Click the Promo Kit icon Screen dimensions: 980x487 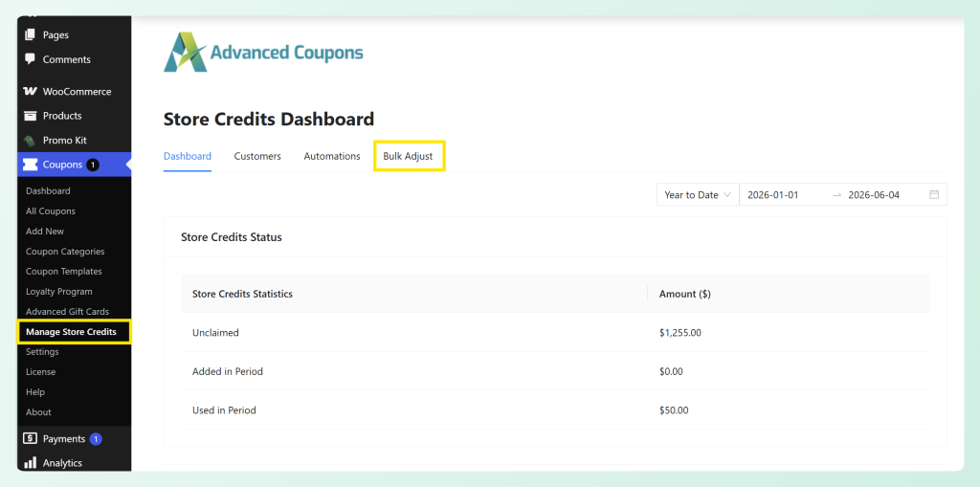30,140
